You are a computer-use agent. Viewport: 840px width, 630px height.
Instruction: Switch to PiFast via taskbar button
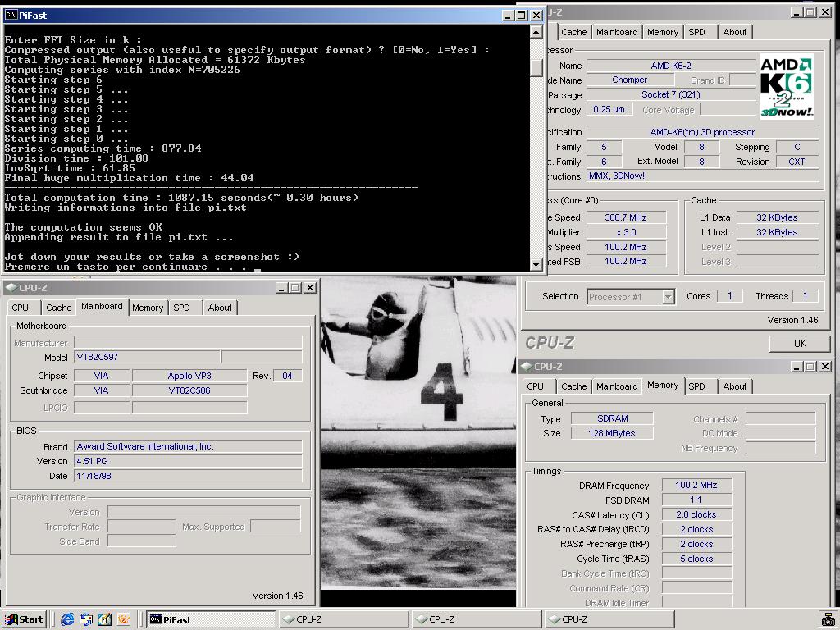tap(210, 619)
